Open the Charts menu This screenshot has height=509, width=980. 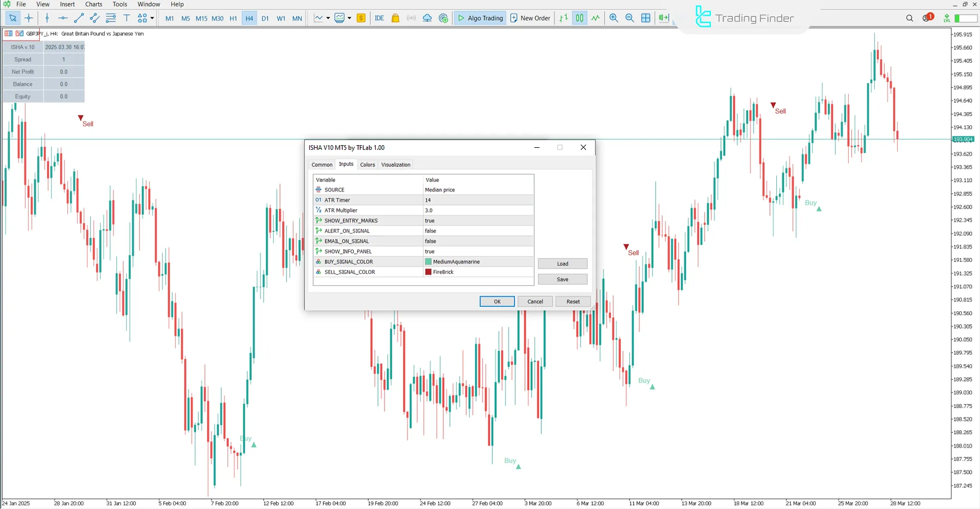(x=93, y=4)
